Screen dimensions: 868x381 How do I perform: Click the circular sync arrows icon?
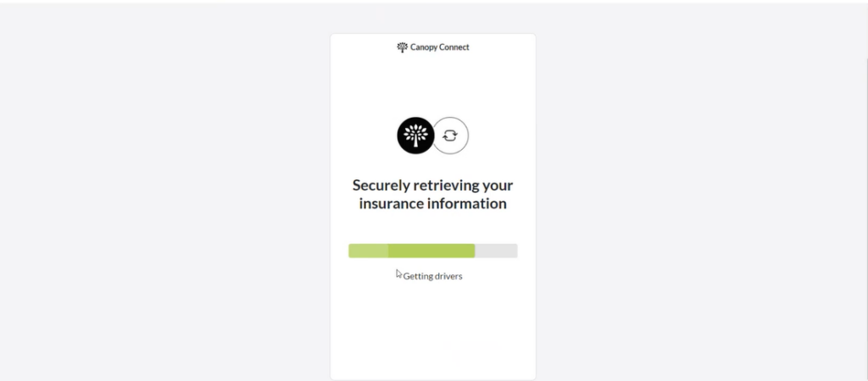[x=450, y=135]
